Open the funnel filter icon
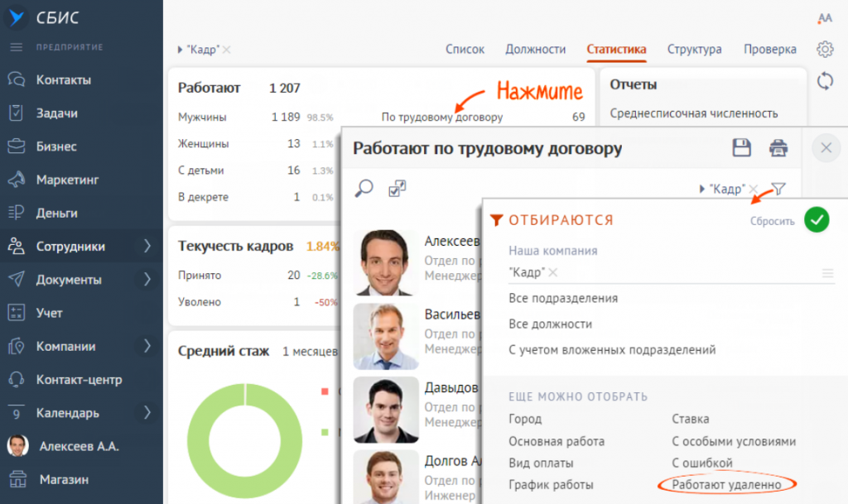Image resolution: width=848 pixels, height=504 pixels. tap(778, 189)
